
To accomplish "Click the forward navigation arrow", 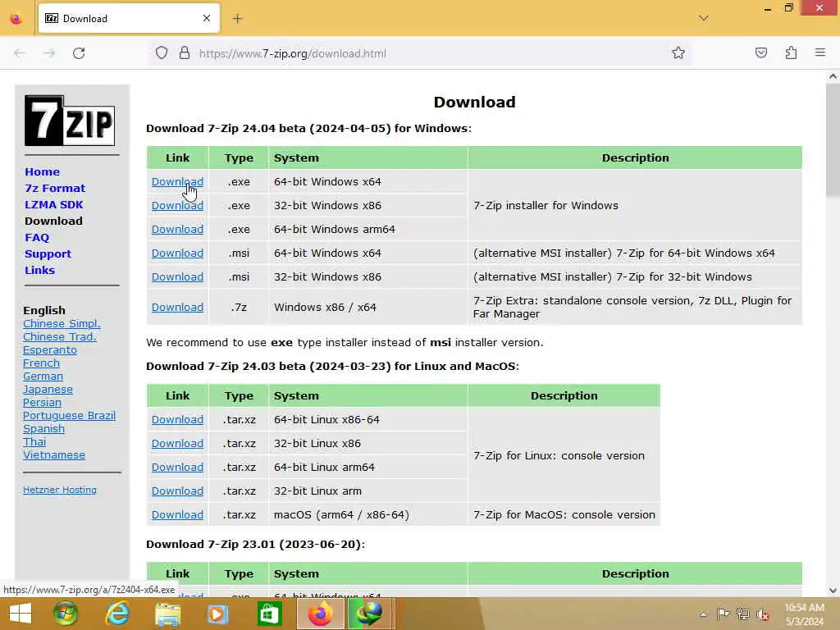I will point(49,53).
